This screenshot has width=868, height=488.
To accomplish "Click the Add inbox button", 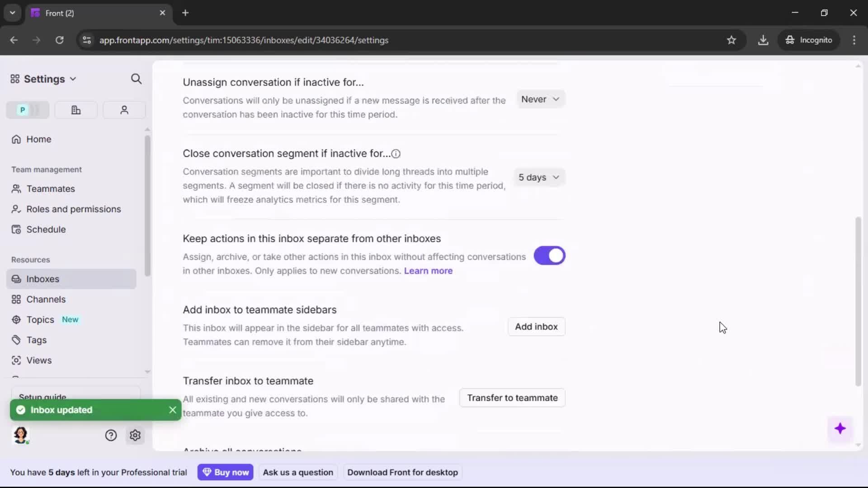I will pyautogui.click(x=536, y=327).
